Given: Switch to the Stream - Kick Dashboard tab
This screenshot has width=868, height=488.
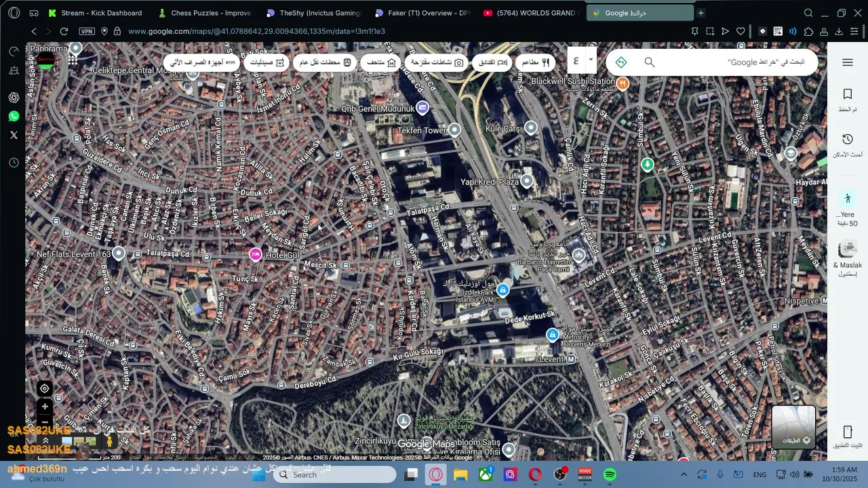Looking at the screenshot, I should coord(95,13).
